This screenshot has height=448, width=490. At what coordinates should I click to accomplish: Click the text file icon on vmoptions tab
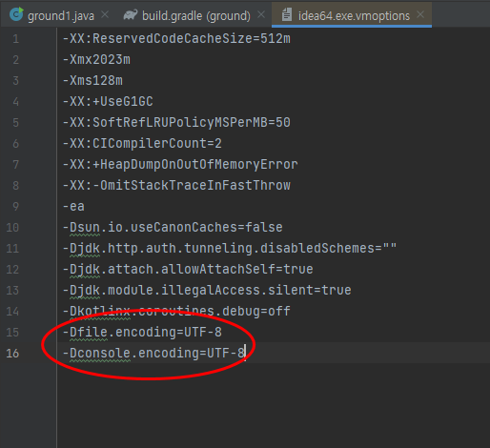pyautogui.click(x=287, y=14)
